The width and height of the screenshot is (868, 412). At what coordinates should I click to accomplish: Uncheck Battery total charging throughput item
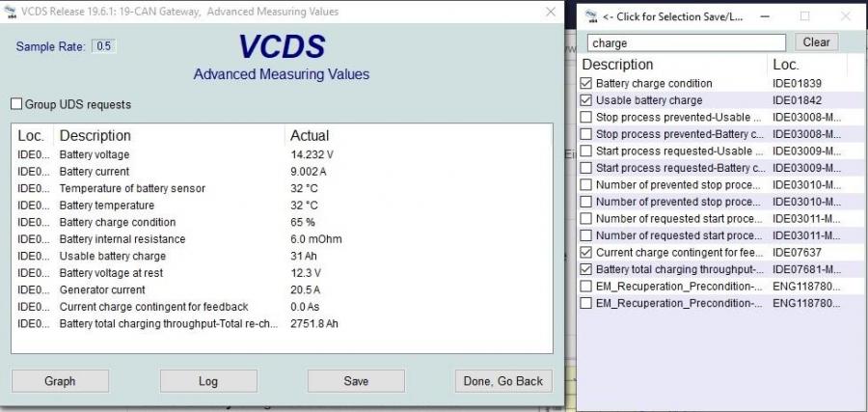pos(586,269)
